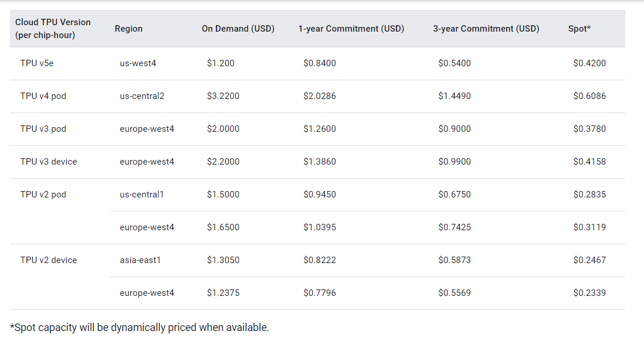Click the $1.3860 one-year price

(x=320, y=162)
